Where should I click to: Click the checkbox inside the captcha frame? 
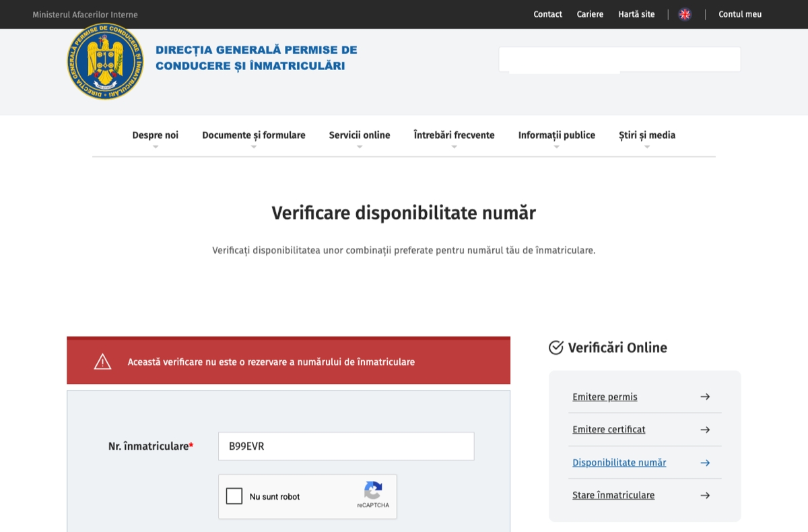(x=234, y=496)
